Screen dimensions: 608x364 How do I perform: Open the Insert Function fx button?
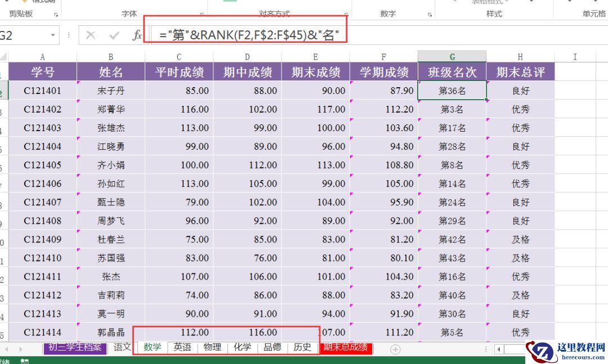pos(137,35)
